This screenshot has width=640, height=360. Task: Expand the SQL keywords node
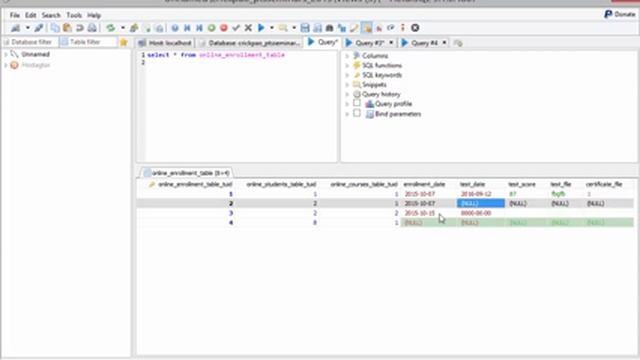coord(347,75)
